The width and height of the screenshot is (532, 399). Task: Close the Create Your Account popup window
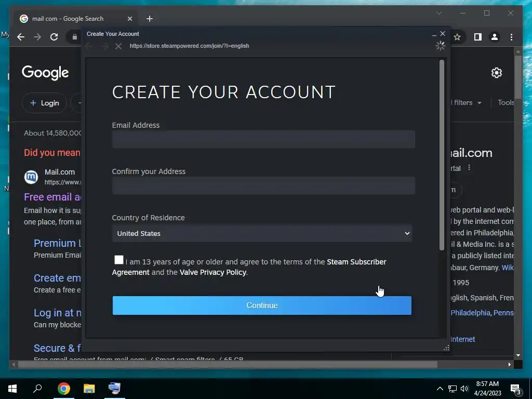click(443, 34)
